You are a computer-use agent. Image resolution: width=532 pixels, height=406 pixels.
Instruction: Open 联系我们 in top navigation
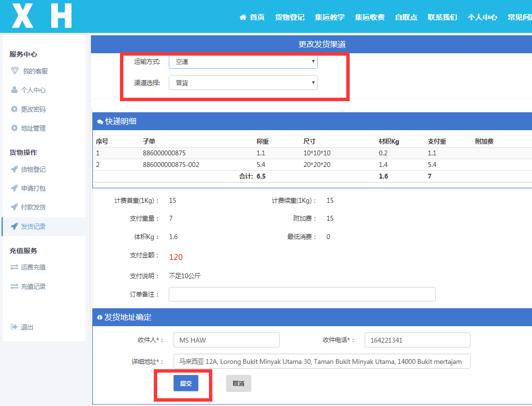[x=442, y=17]
